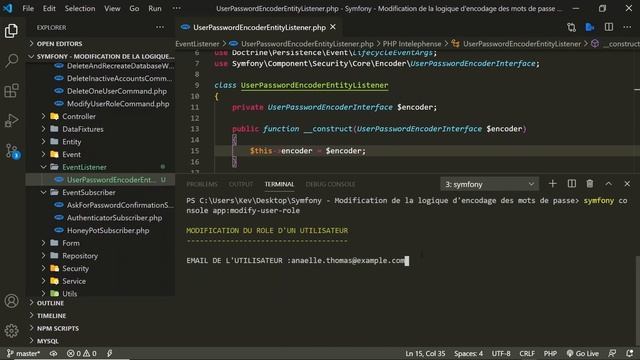Image resolution: width=640 pixels, height=360 pixels.
Task: Kill the terminal with trash icon
Action: (590, 184)
